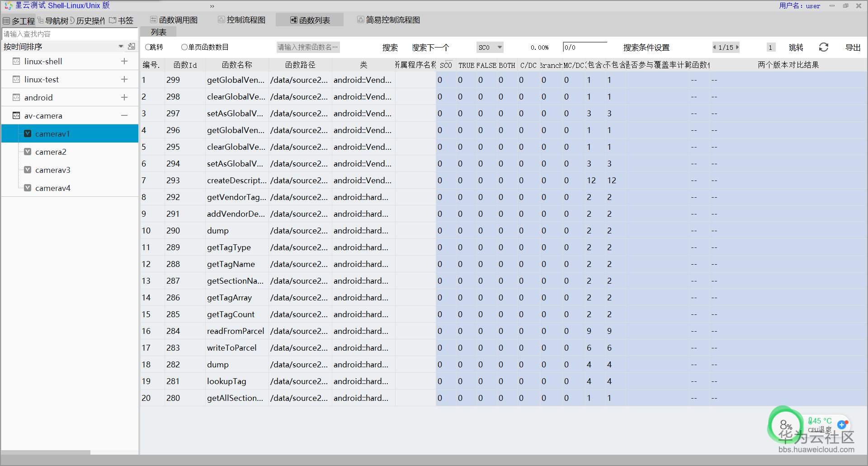Viewport: 868px width, 466px height.
Task: Click the 导出 export button
Action: (853, 48)
